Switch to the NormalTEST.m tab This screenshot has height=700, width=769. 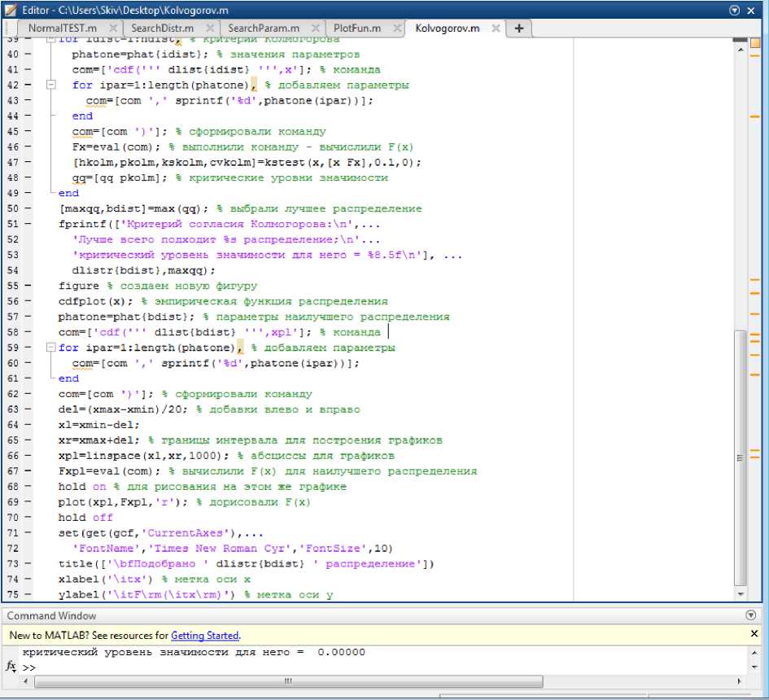(x=62, y=28)
